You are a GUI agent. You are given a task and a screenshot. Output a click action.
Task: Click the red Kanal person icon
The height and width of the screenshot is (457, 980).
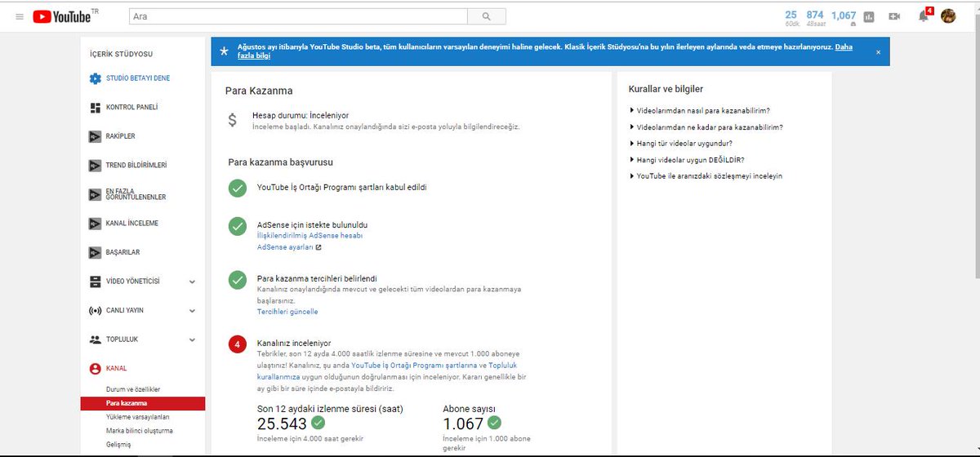(x=95, y=368)
